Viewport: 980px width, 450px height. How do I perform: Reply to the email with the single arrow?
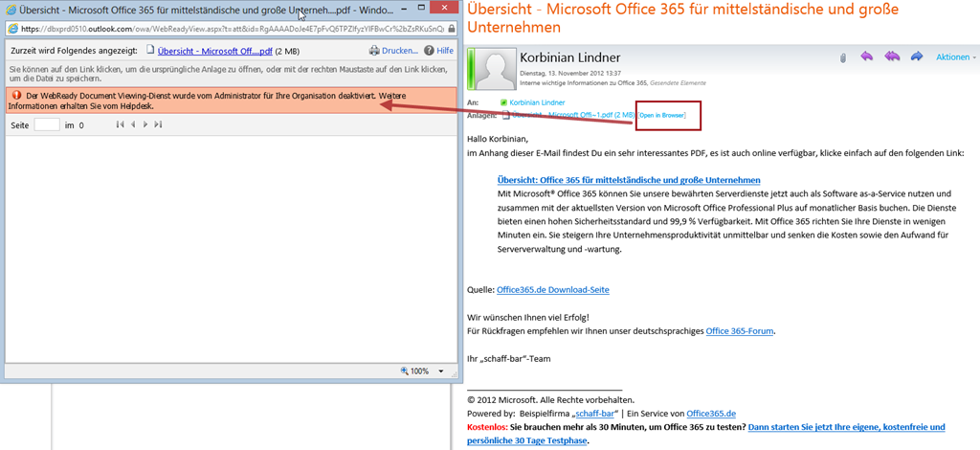[866, 56]
